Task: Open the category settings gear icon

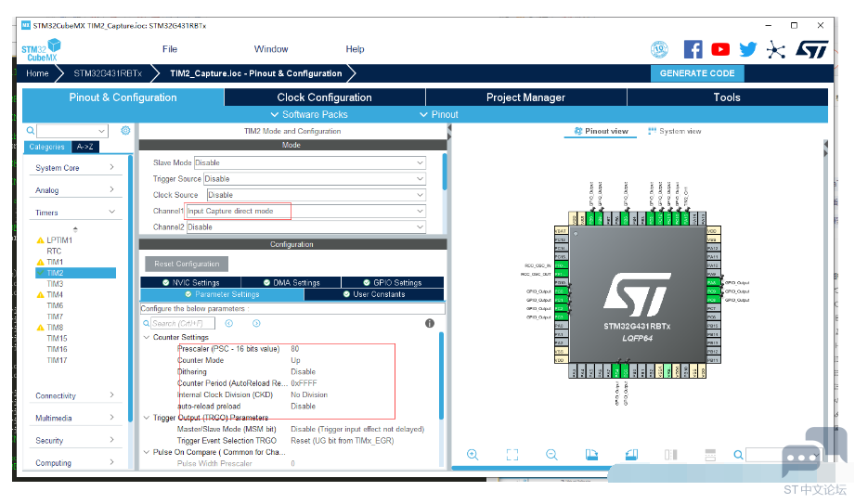Action: tap(125, 130)
